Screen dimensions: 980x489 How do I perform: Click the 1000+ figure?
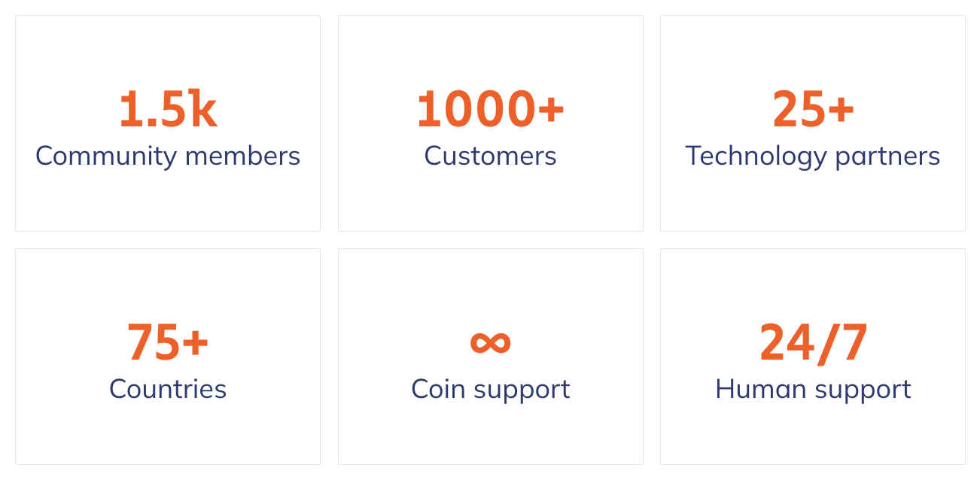(490, 109)
